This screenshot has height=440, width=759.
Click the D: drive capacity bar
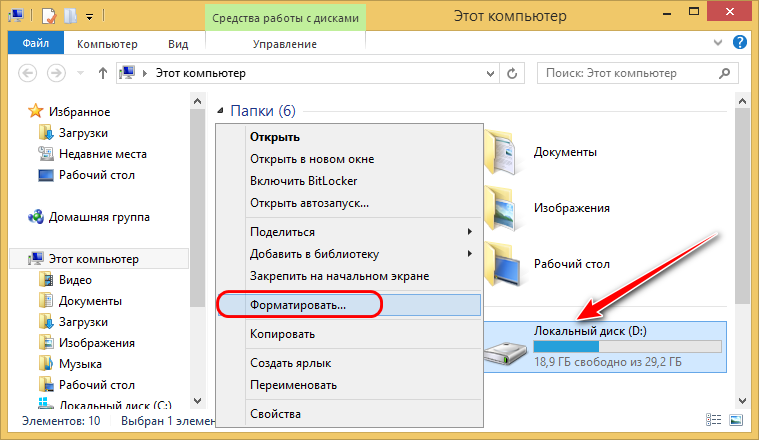tap(627, 347)
